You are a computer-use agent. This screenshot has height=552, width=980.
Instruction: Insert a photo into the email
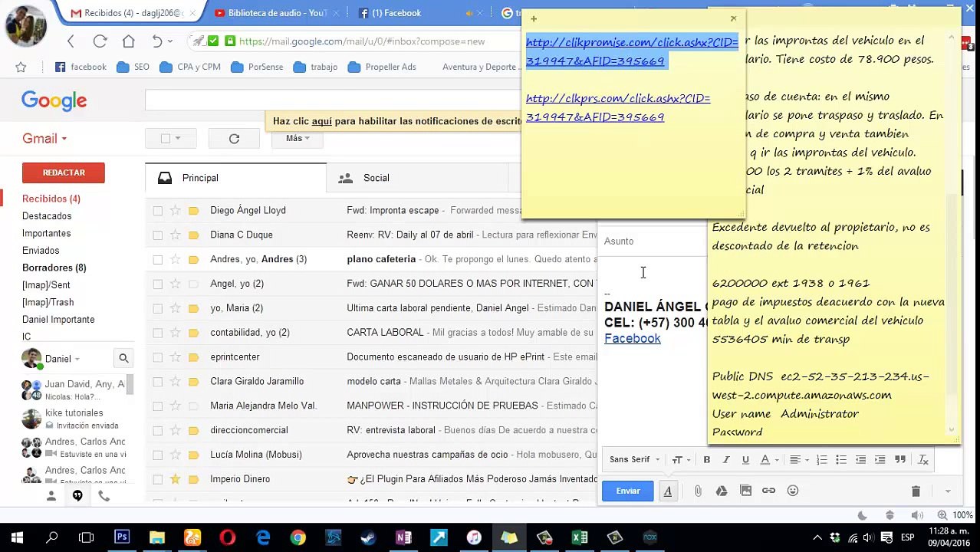click(x=745, y=491)
